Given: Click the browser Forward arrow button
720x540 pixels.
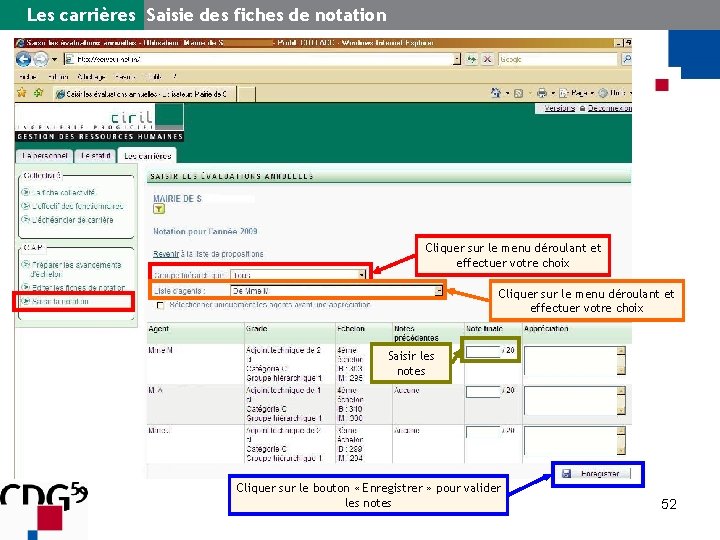Looking at the screenshot, I should point(41,59).
